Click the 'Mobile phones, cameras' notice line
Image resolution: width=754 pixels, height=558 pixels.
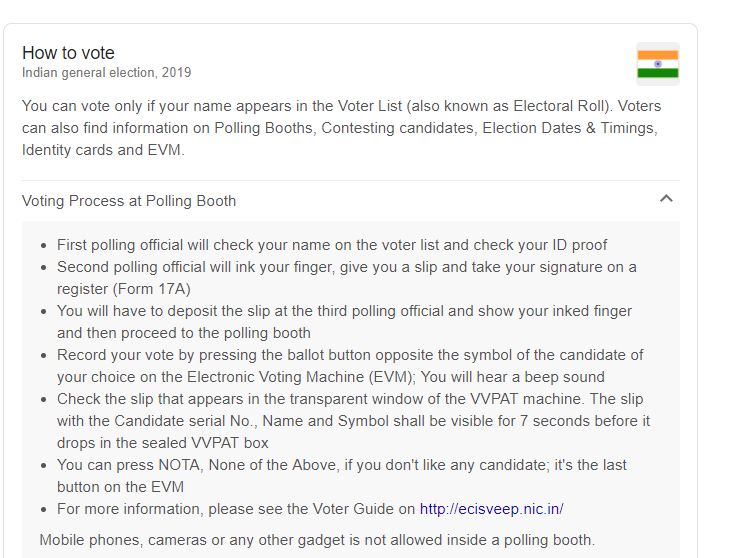click(317, 540)
